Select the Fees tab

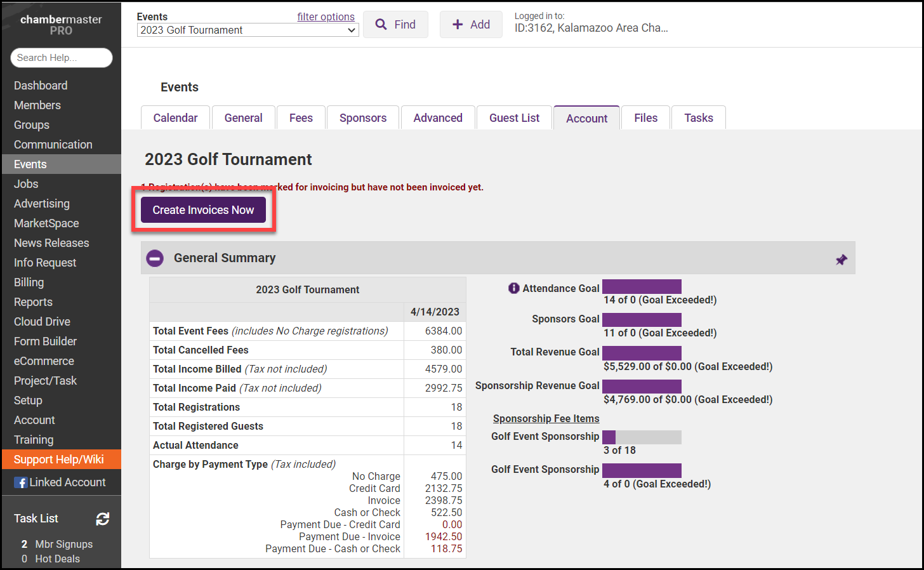click(301, 118)
